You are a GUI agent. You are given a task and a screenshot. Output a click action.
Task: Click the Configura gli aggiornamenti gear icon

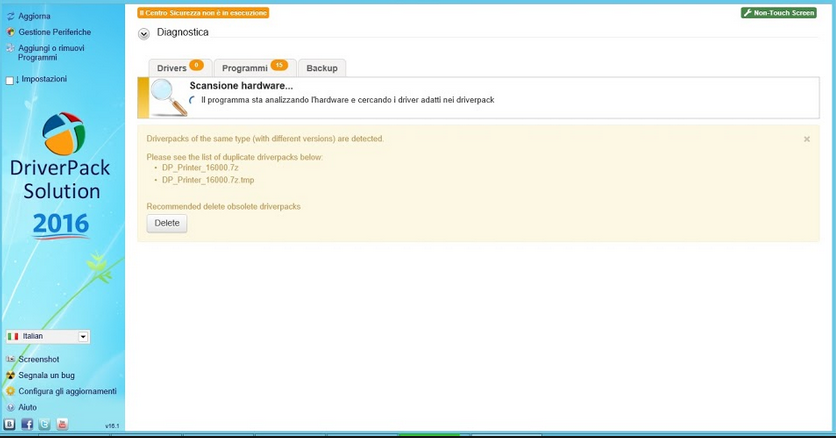[11, 391]
